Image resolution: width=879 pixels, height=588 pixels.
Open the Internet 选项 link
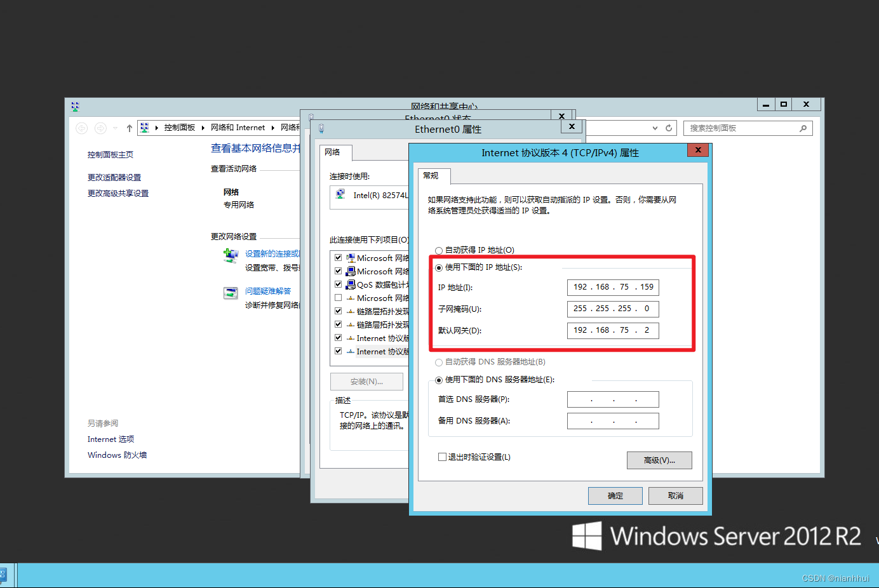coord(111,439)
